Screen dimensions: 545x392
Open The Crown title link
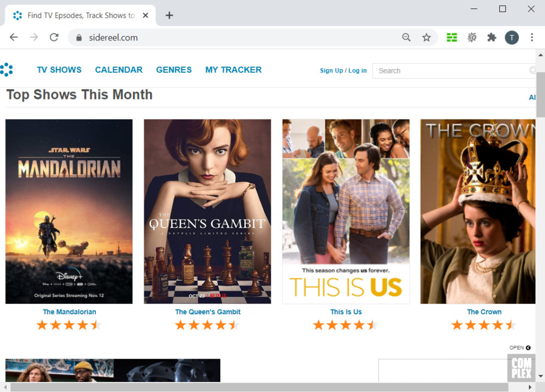point(484,312)
